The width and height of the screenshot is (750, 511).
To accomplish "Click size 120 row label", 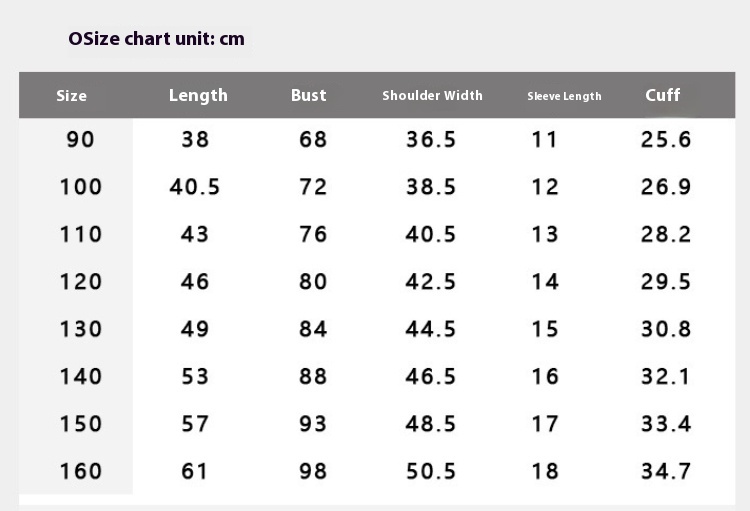I will tap(81, 282).
